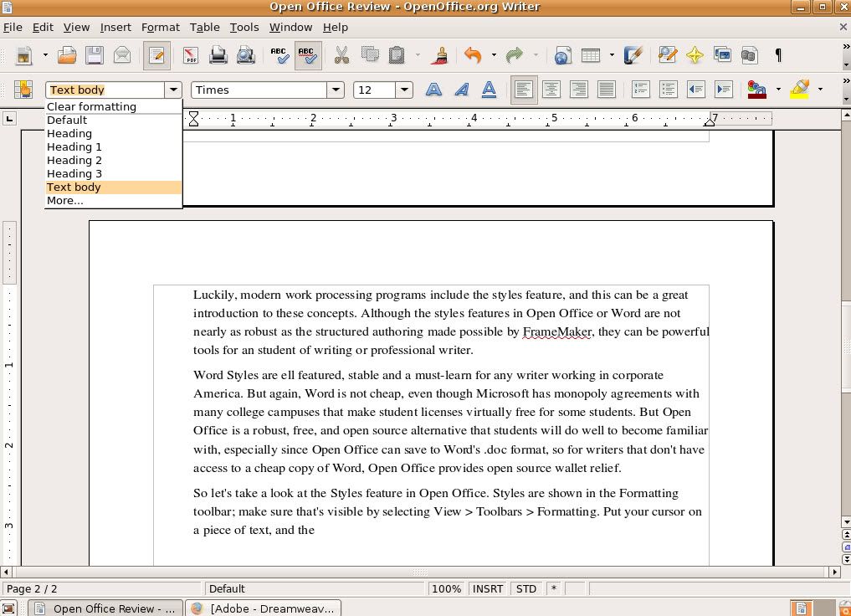Toggle Underline formatting
Image resolution: width=851 pixels, height=616 pixels.
tap(489, 90)
